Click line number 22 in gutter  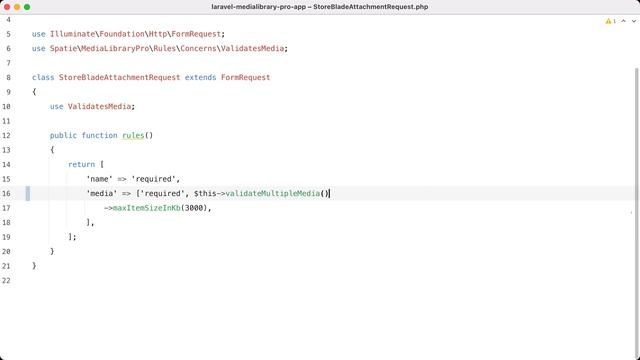click(x=6, y=281)
